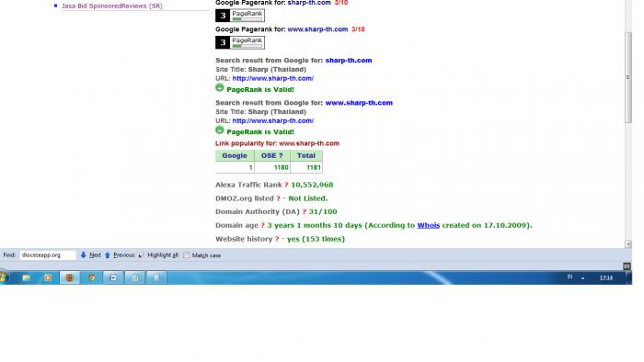Show hidden system tray icons arrow
Screen dimensions: 644x362
coord(582,278)
